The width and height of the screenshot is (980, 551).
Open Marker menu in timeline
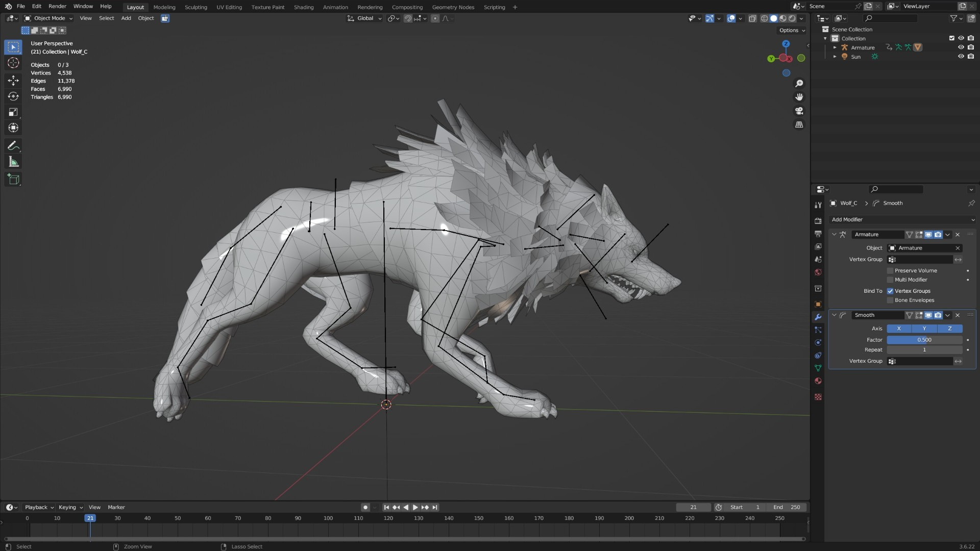click(116, 507)
